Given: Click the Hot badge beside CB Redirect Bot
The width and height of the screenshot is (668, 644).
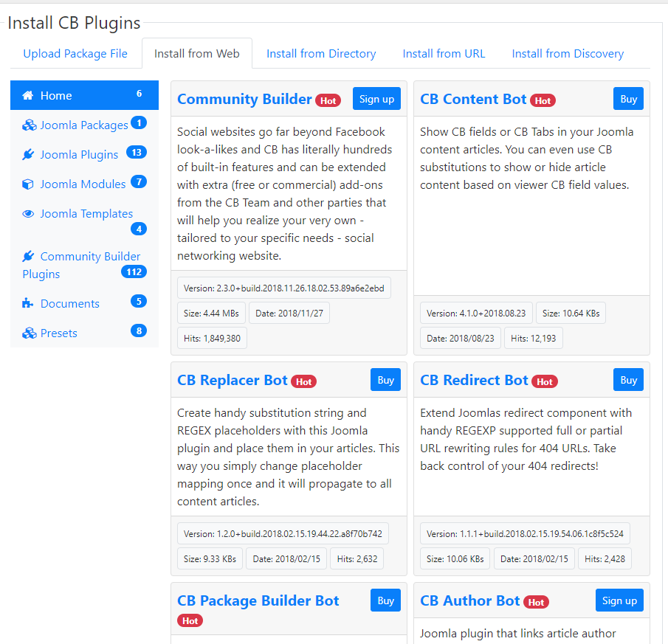Looking at the screenshot, I should (545, 382).
